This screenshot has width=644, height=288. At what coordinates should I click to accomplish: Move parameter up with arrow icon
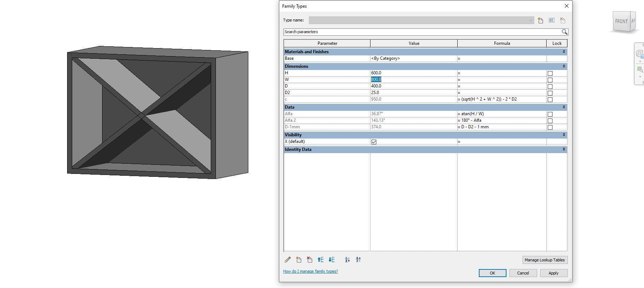tap(321, 260)
